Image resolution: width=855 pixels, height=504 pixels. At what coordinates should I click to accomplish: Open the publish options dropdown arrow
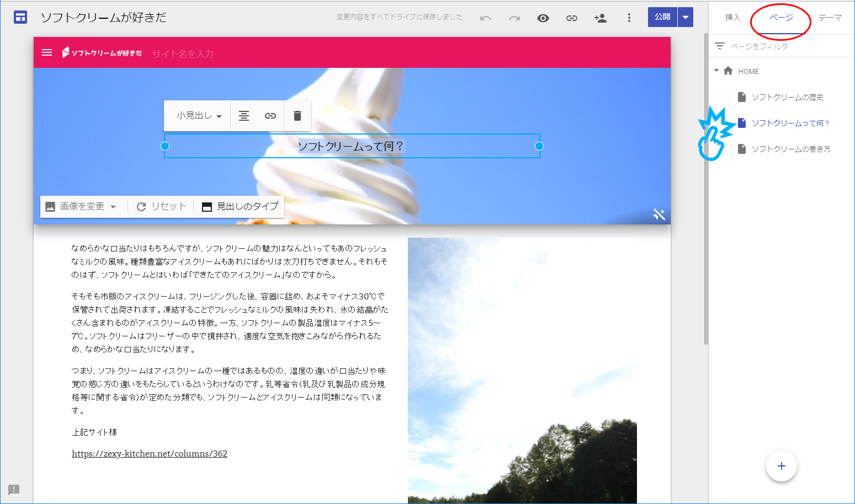685,17
